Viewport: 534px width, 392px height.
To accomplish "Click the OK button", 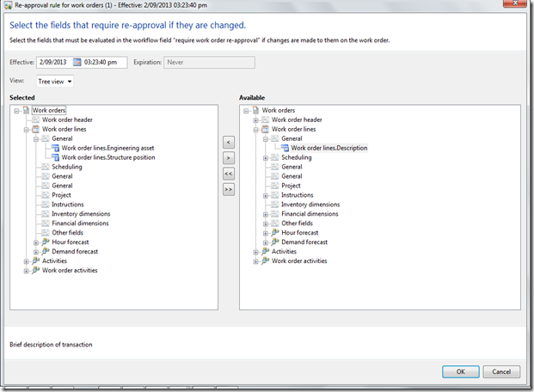I will click(460, 371).
